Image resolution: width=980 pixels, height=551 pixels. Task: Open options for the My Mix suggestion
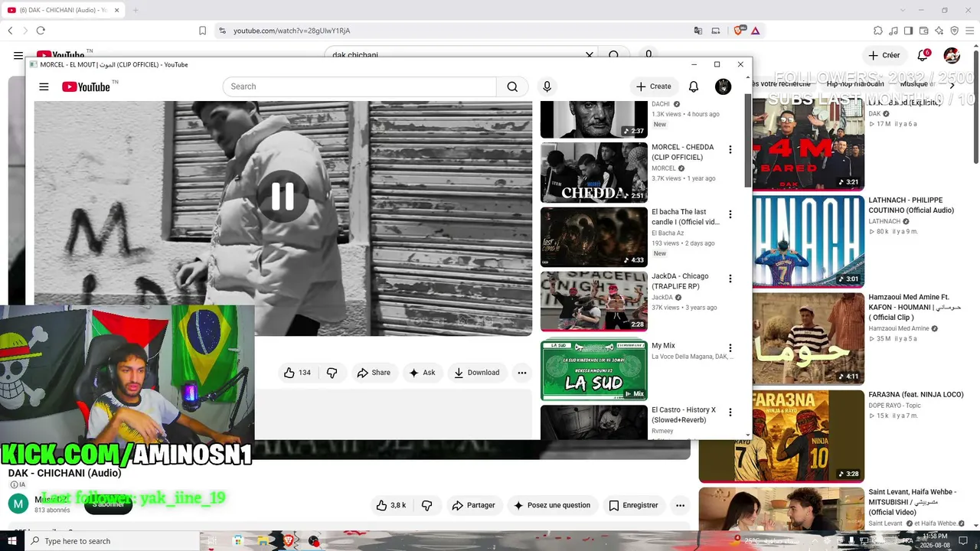click(730, 348)
